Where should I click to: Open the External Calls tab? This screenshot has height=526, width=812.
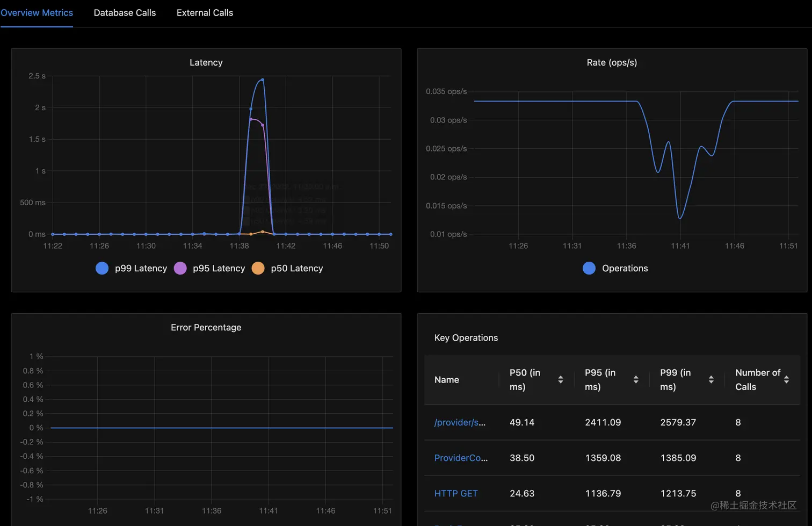pos(205,12)
